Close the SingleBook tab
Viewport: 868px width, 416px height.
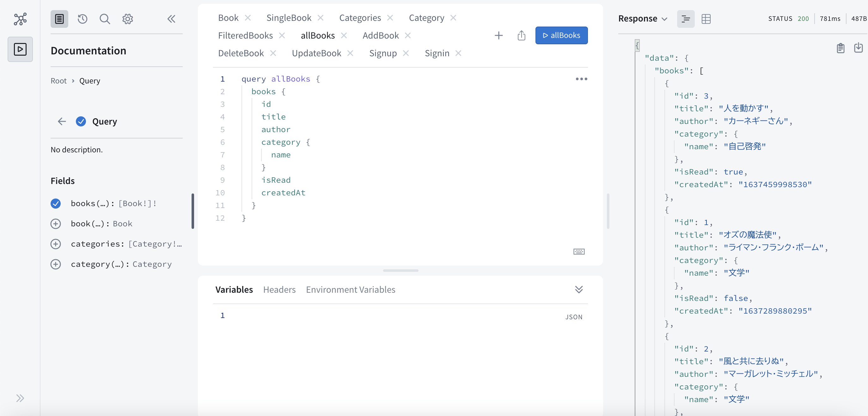point(321,17)
